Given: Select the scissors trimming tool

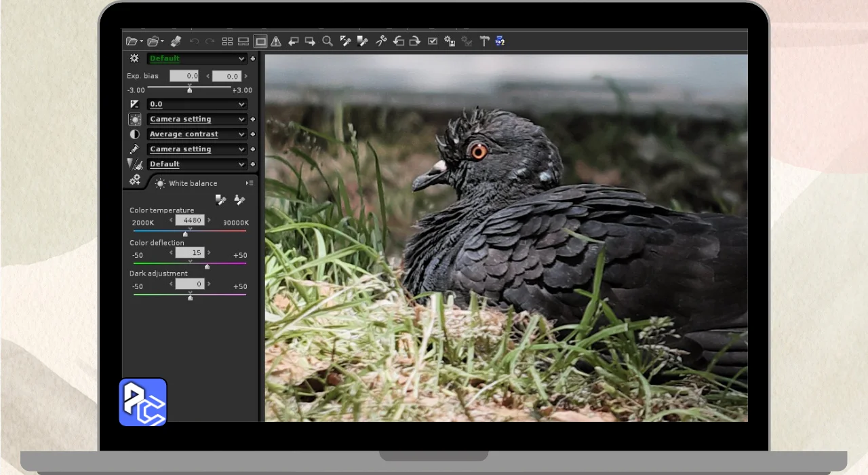Looking at the screenshot, I should [381, 41].
